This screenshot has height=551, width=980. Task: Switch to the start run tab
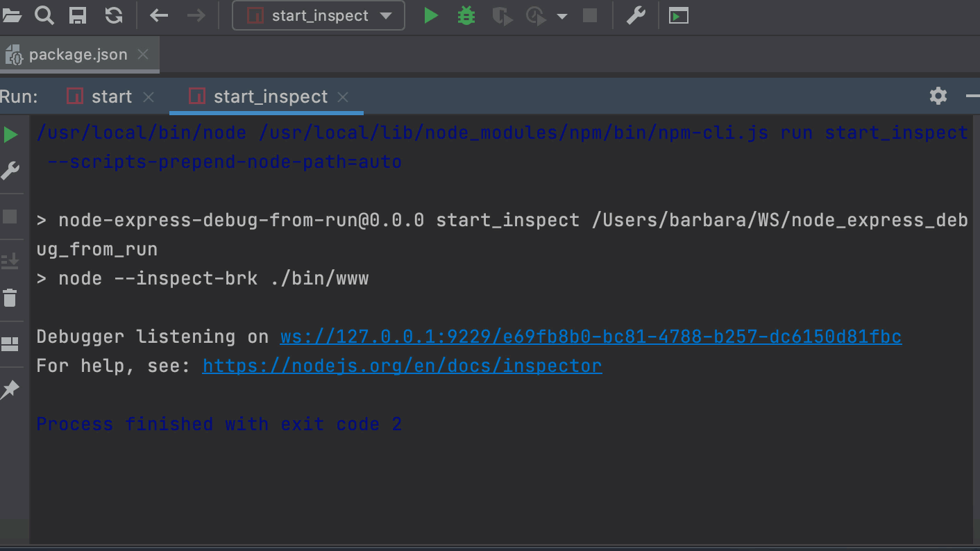[x=112, y=96]
